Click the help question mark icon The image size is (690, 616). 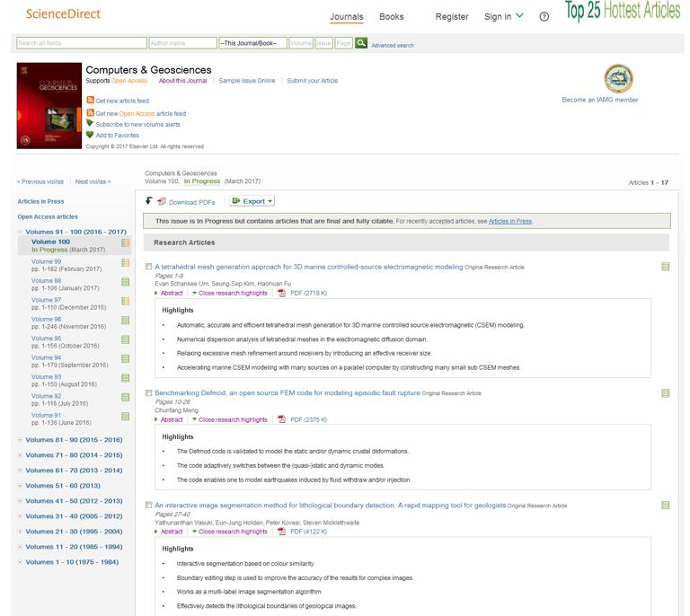click(544, 17)
